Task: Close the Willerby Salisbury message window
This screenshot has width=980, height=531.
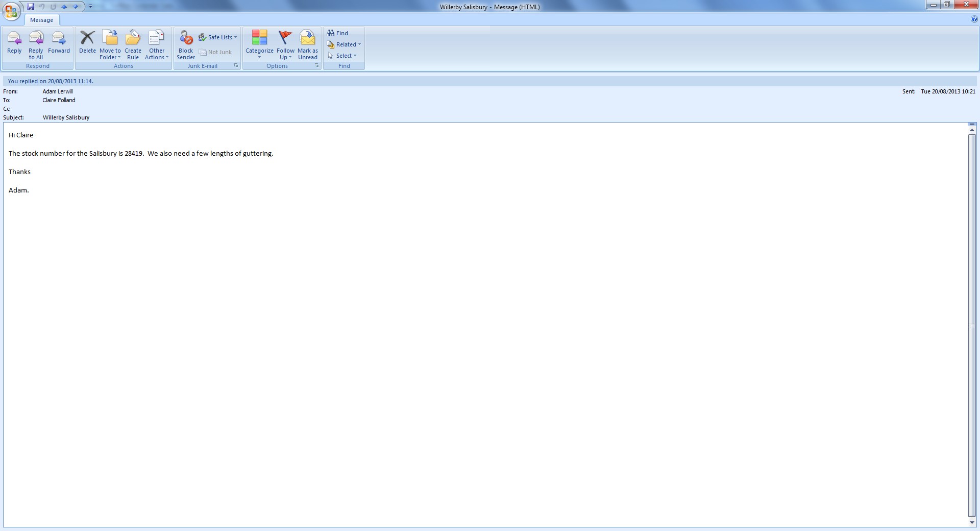Action: click(965, 5)
